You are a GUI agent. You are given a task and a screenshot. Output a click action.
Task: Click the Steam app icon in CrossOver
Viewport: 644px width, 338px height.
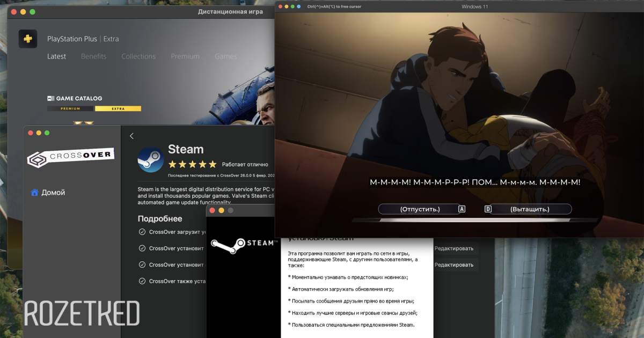click(x=151, y=159)
